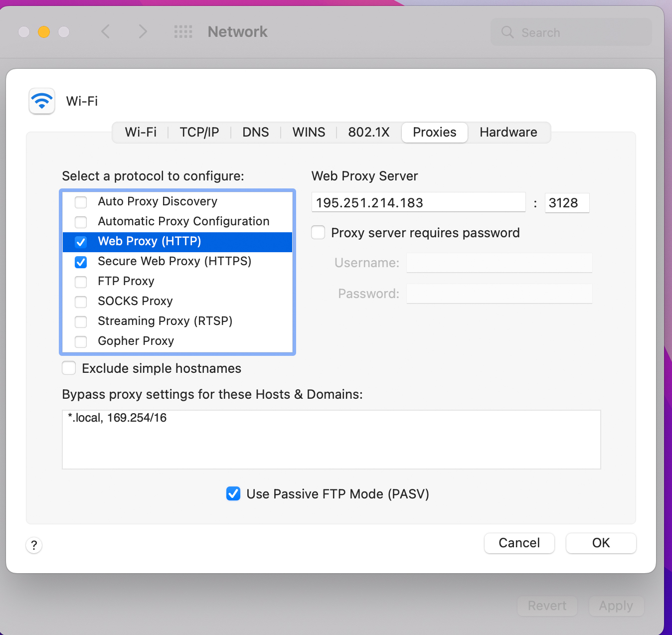Viewport: 672px width, 635px height.
Task: Uncheck Use Passive FTP Mode (PASV)
Action: [233, 493]
